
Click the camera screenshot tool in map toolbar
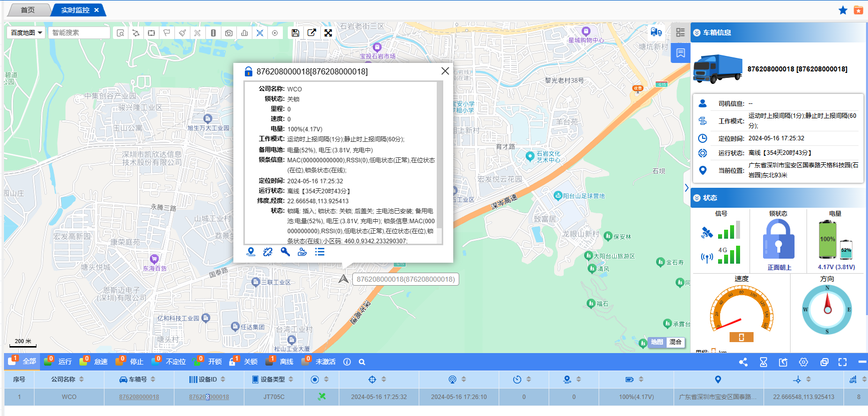[228, 33]
